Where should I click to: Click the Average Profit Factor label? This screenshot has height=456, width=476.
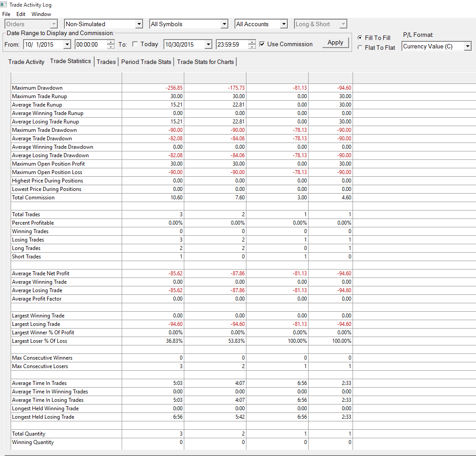click(37, 299)
